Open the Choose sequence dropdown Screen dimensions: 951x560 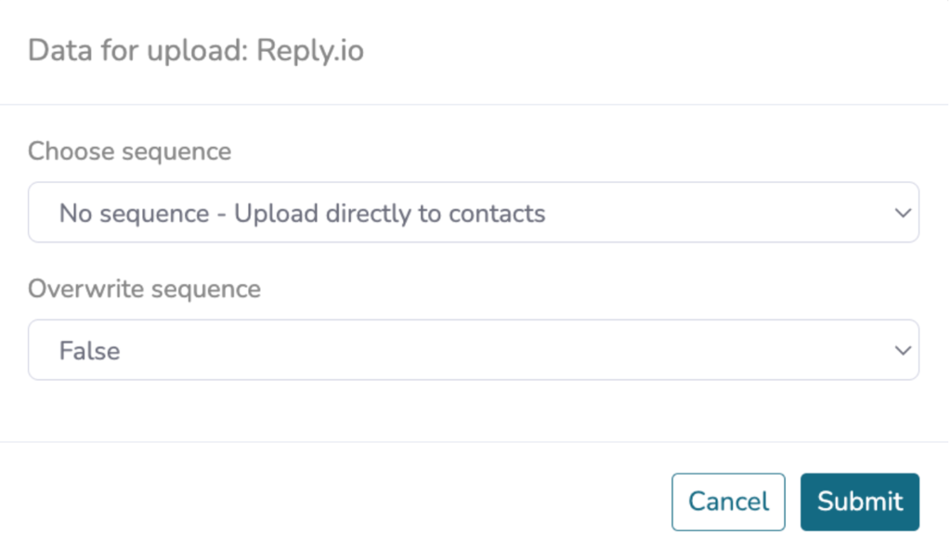(473, 213)
